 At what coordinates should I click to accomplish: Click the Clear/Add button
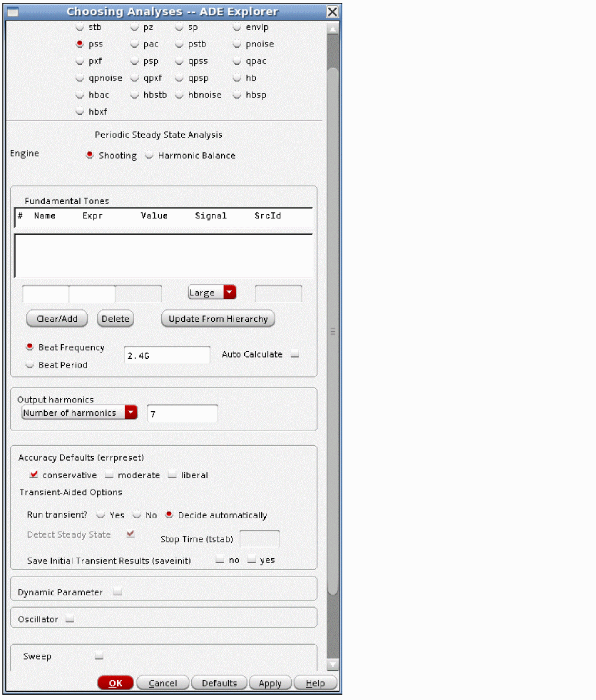57,319
